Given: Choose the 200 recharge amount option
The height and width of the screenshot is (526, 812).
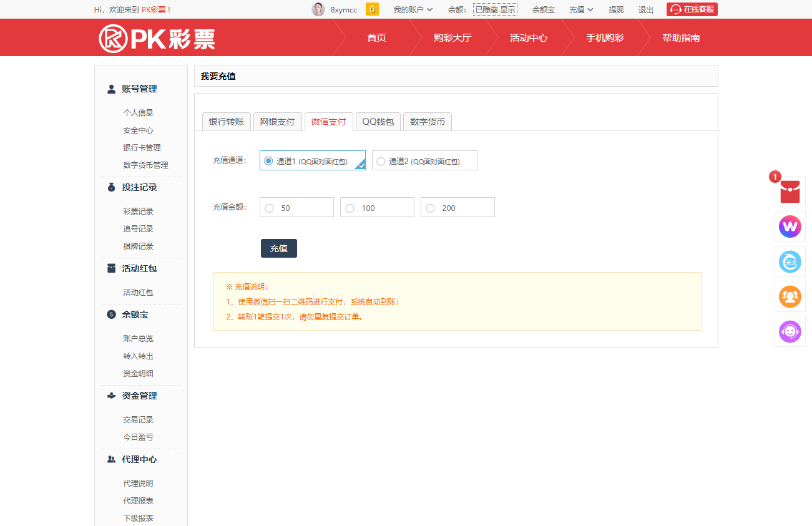Looking at the screenshot, I should [x=431, y=208].
